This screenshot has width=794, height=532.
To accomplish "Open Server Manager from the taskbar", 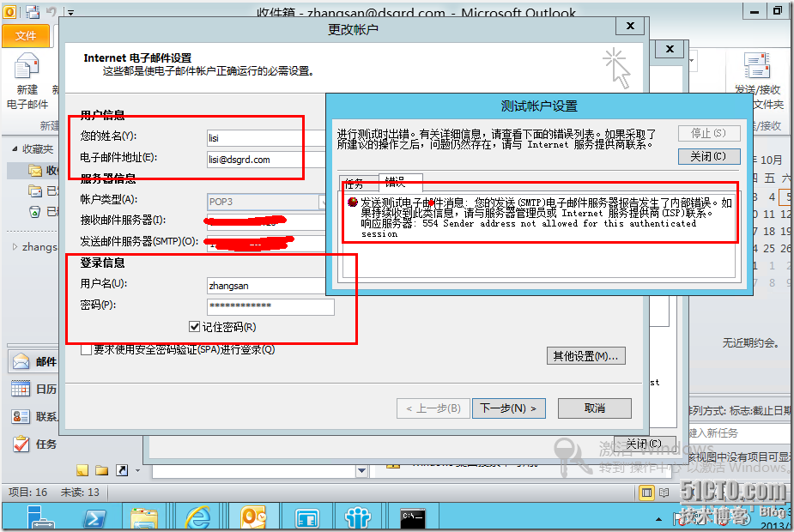I will tap(40, 518).
